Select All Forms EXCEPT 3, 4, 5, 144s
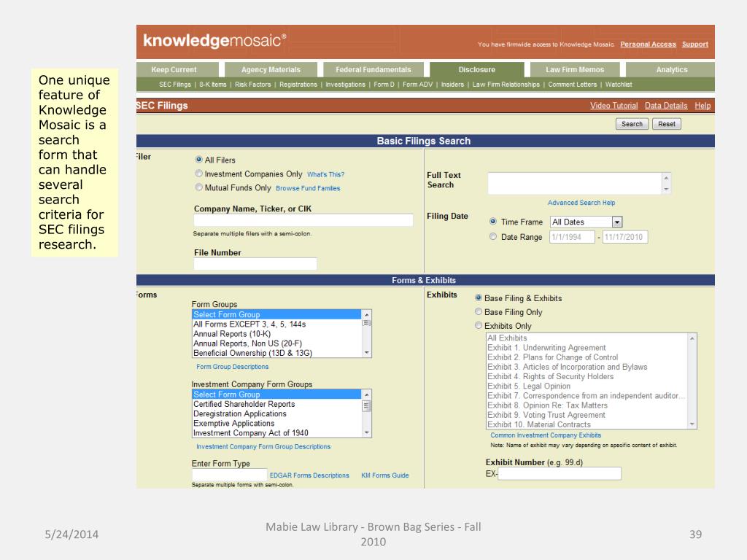Viewport: 747px width, 560px height. point(276,324)
